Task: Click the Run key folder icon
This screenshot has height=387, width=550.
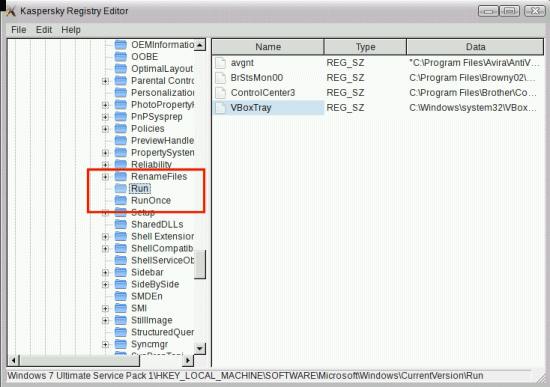Action: click(x=121, y=188)
